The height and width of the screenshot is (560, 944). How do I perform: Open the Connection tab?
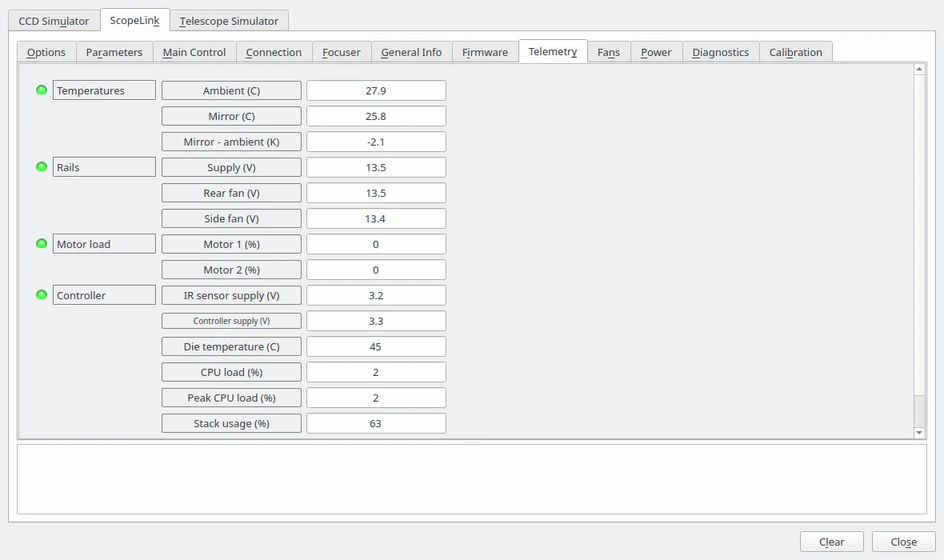coord(274,52)
